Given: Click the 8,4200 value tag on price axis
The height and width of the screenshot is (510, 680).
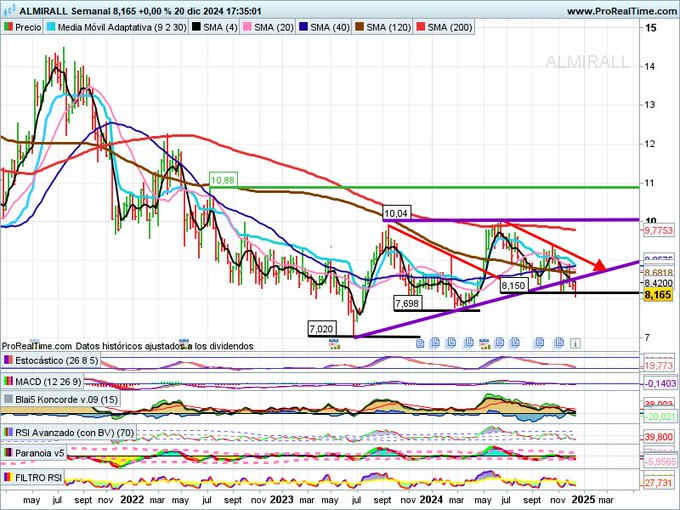Looking at the screenshot, I should [659, 283].
